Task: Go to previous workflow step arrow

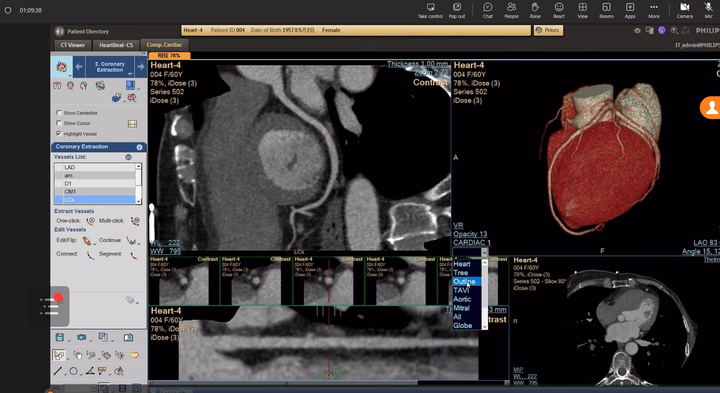Action: (79, 67)
